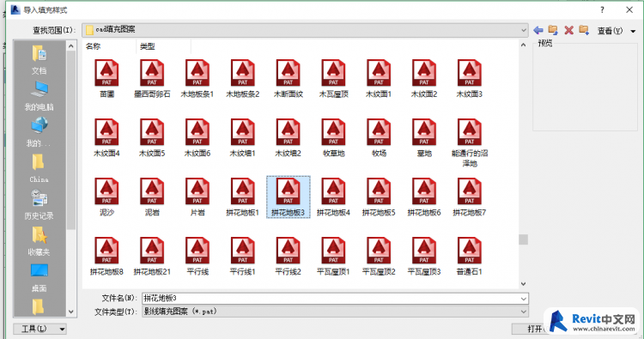The width and height of the screenshot is (644, 339).
Task: Select the 木地板条2 pattern file
Action: coord(243,78)
